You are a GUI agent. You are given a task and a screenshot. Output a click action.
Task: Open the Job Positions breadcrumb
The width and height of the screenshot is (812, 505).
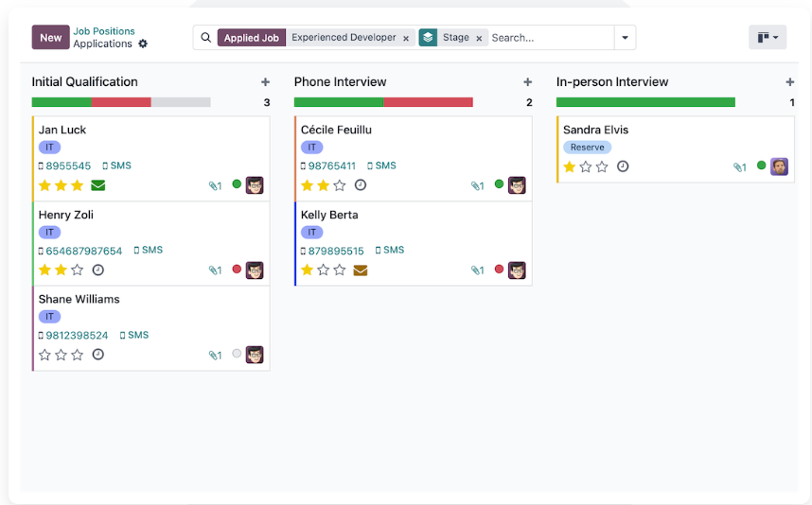[x=104, y=31]
